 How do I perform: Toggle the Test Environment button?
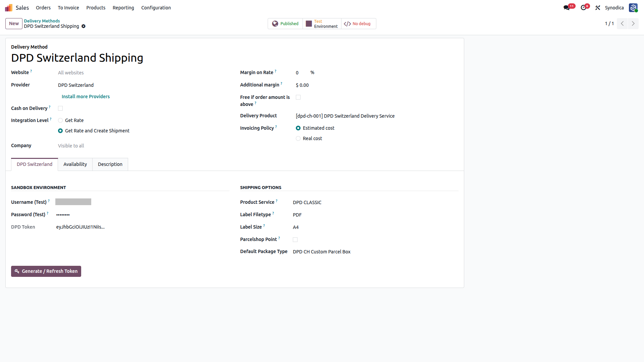322,24
